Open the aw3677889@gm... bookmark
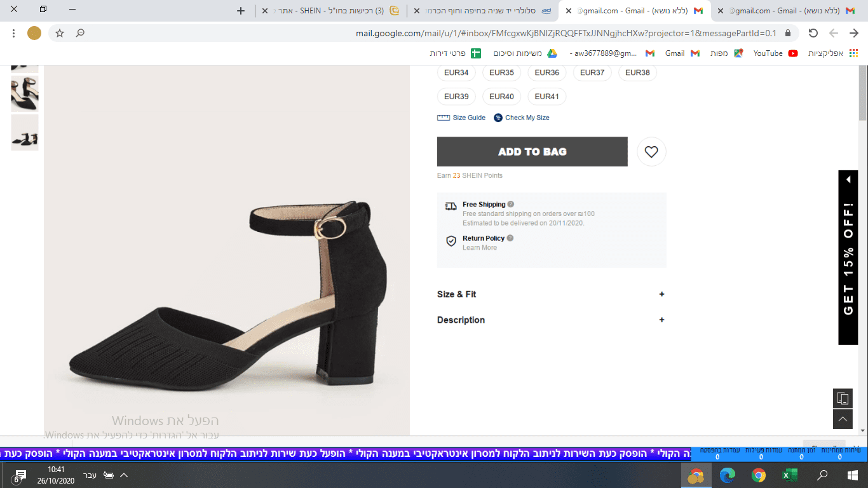Viewport: 868px width, 488px height. [612, 53]
